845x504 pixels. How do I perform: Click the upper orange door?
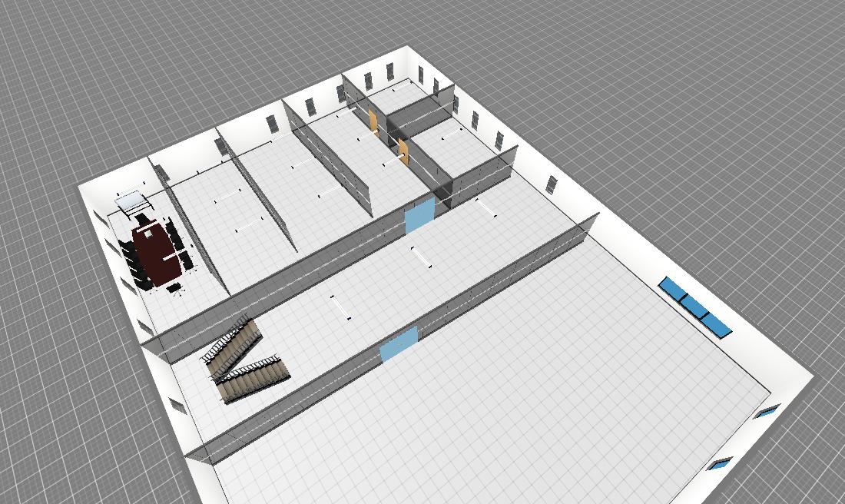(373, 121)
